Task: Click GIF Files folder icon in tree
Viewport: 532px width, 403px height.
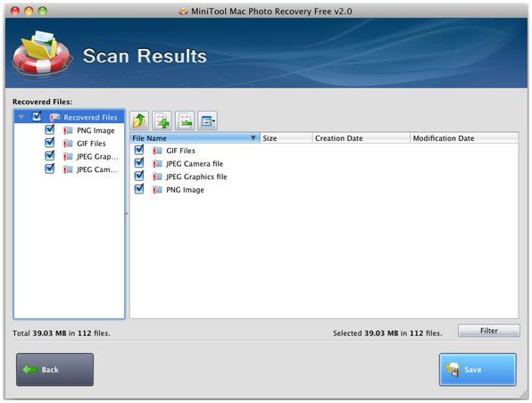Action: click(x=68, y=144)
